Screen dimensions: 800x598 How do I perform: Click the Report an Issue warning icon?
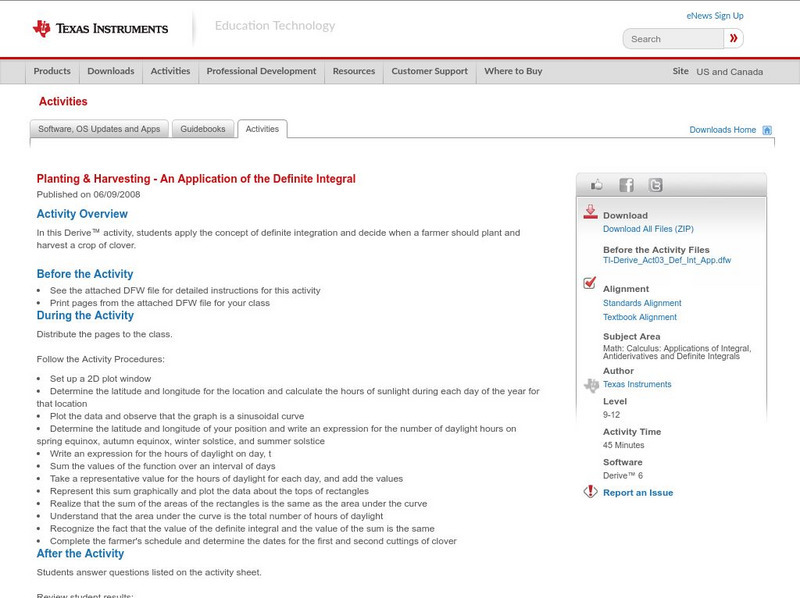click(x=590, y=492)
